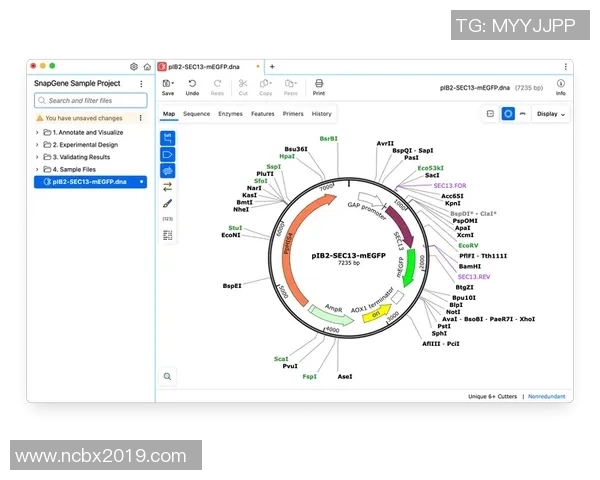Open a new tab with plus button

(x=272, y=66)
